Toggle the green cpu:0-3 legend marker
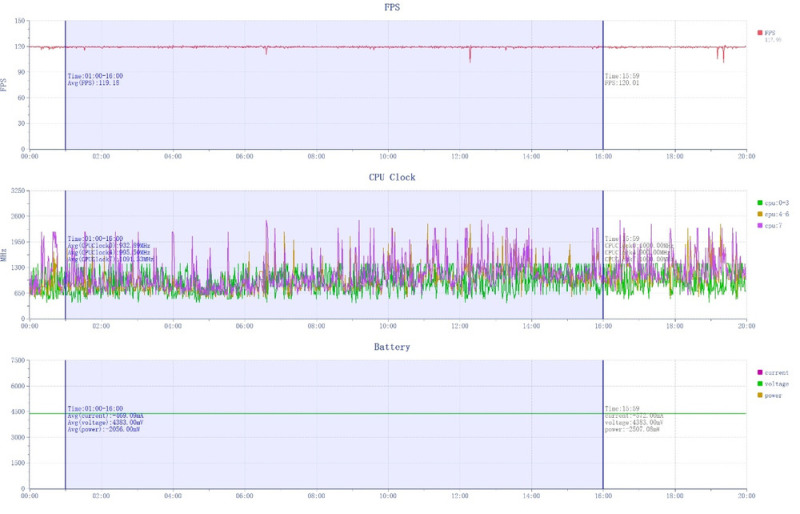800x514 pixels. coord(759,202)
